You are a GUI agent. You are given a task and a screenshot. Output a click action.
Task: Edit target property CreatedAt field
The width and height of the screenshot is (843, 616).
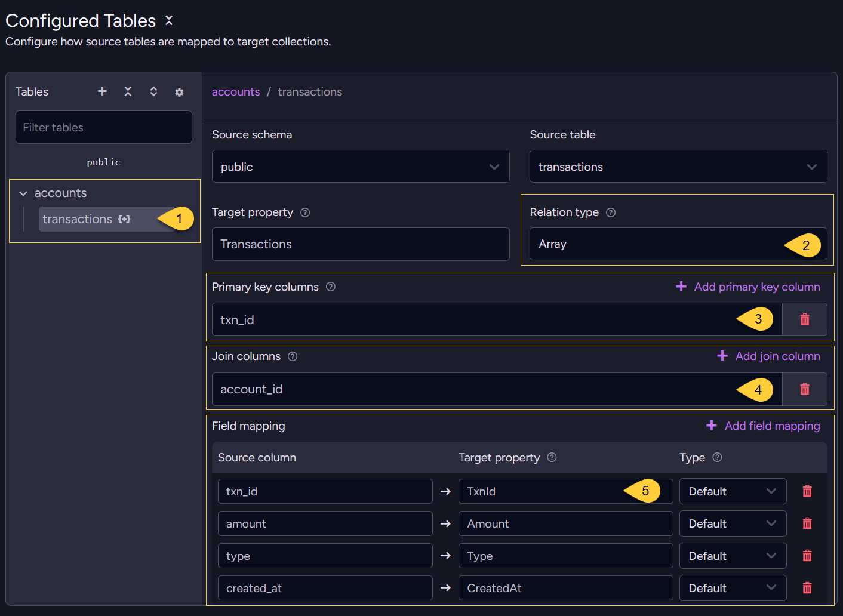tap(566, 588)
